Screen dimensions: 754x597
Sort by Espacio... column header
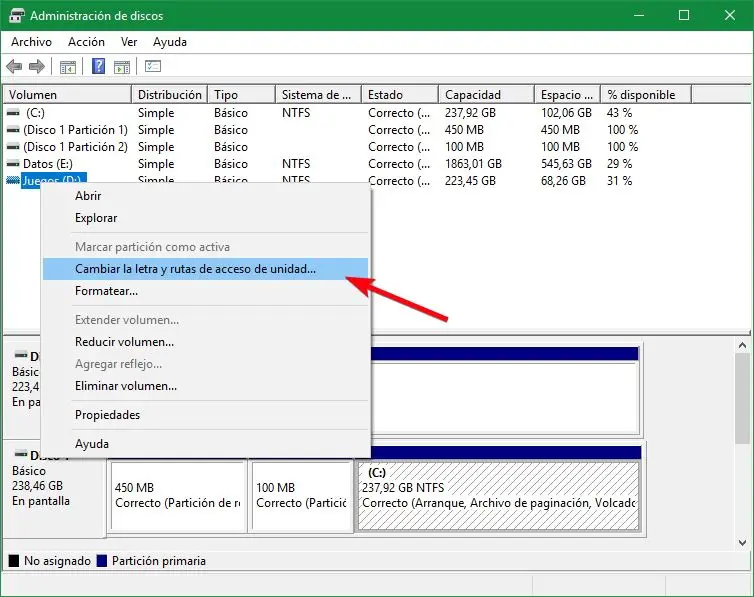[x=567, y=95]
